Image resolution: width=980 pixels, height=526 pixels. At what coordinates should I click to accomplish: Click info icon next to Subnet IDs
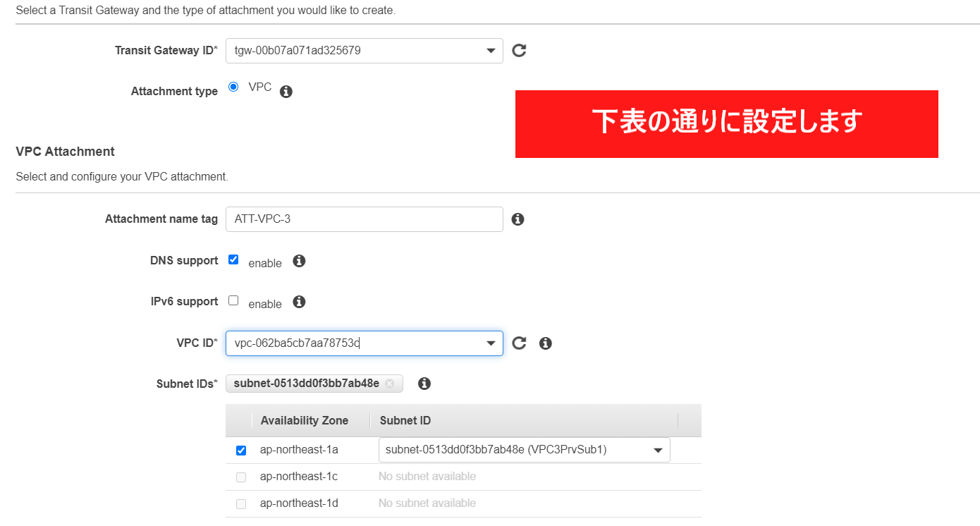pyautogui.click(x=424, y=384)
